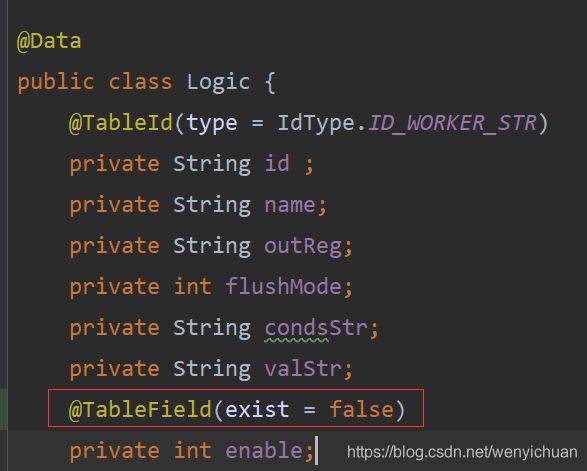Place cursor on the id field
587x471 pixels.
click(277, 164)
